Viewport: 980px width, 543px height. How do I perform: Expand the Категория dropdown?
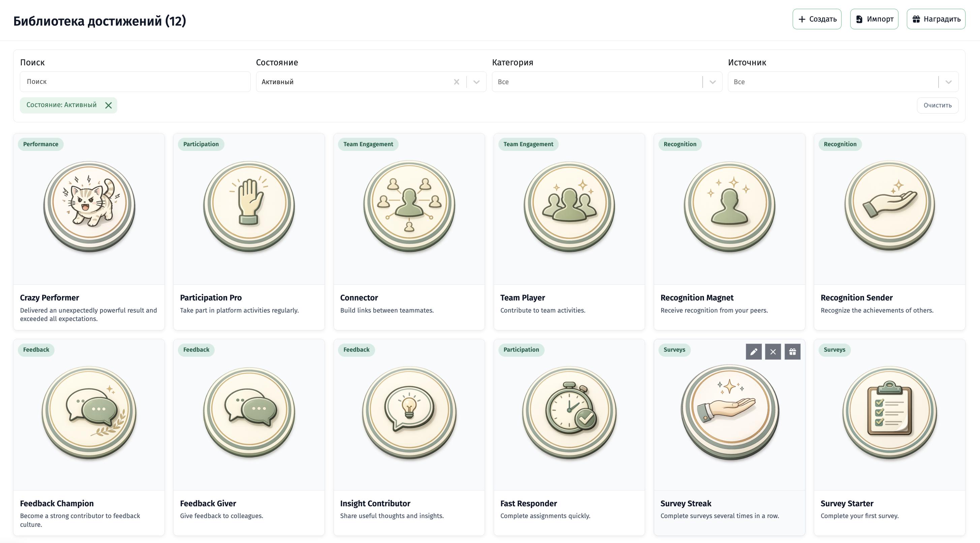point(607,82)
